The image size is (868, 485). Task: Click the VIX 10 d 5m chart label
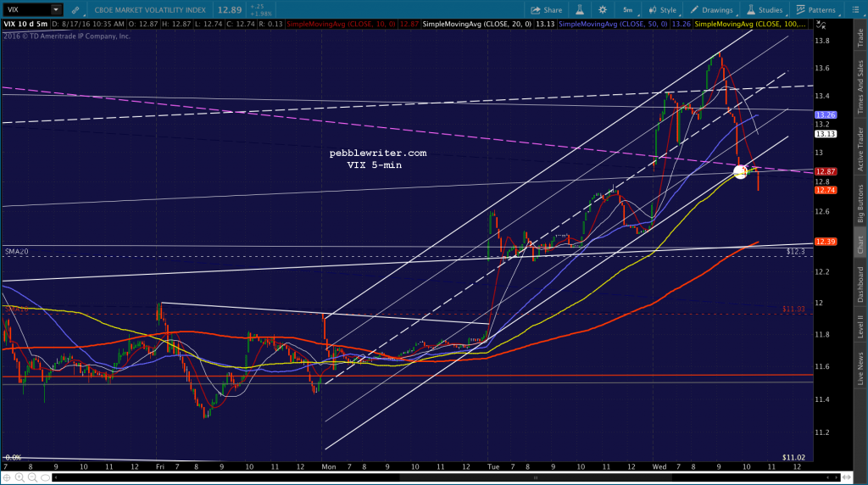click(x=25, y=25)
